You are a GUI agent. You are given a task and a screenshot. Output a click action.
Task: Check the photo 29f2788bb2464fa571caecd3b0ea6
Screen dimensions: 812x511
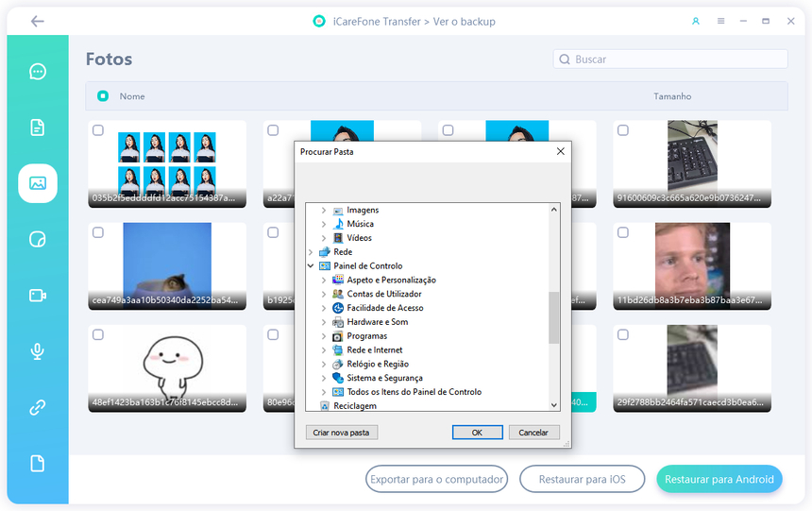tap(623, 334)
